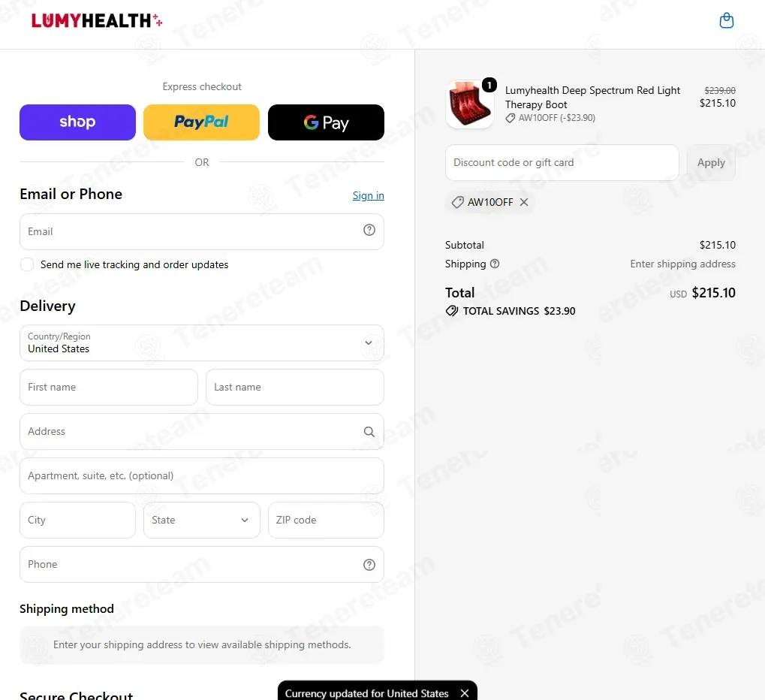Click the total savings tag icon

coord(452,311)
